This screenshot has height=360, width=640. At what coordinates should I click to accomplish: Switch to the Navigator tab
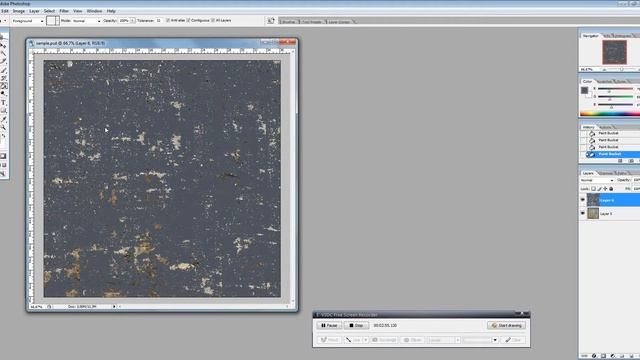point(590,36)
